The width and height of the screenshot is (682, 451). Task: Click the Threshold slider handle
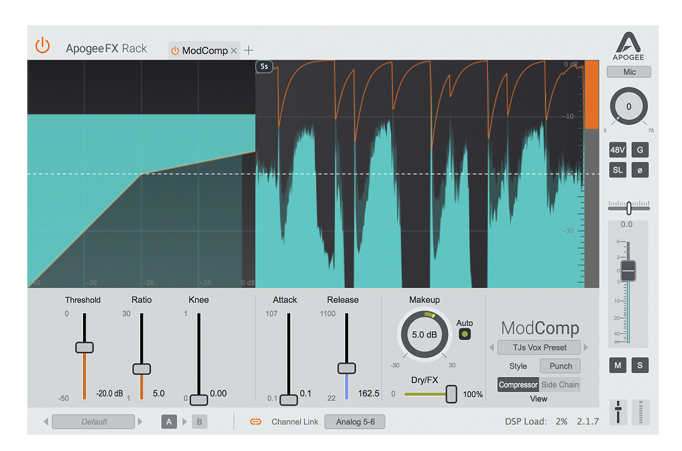pyautogui.click(x=84, y=347)
